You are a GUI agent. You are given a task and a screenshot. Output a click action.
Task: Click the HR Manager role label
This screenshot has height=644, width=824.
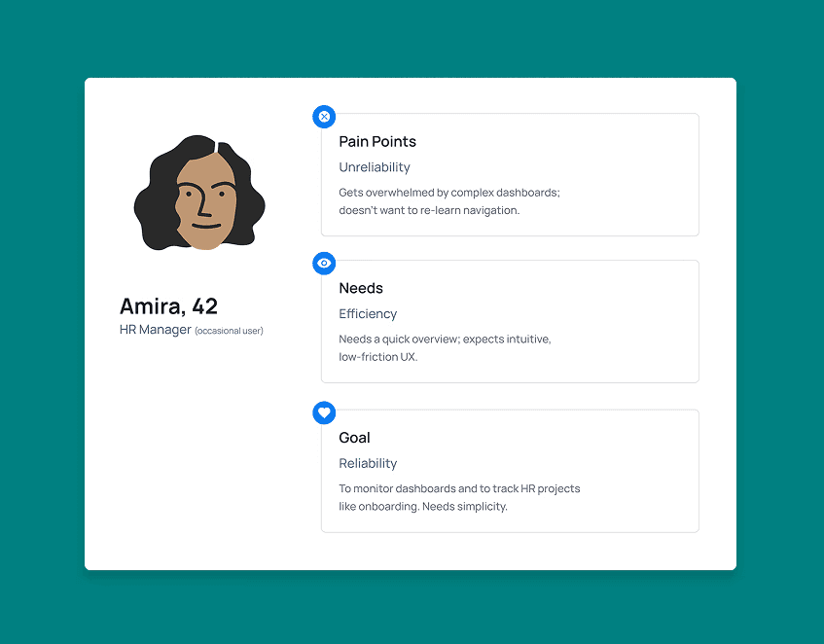(x=155, y=330)
